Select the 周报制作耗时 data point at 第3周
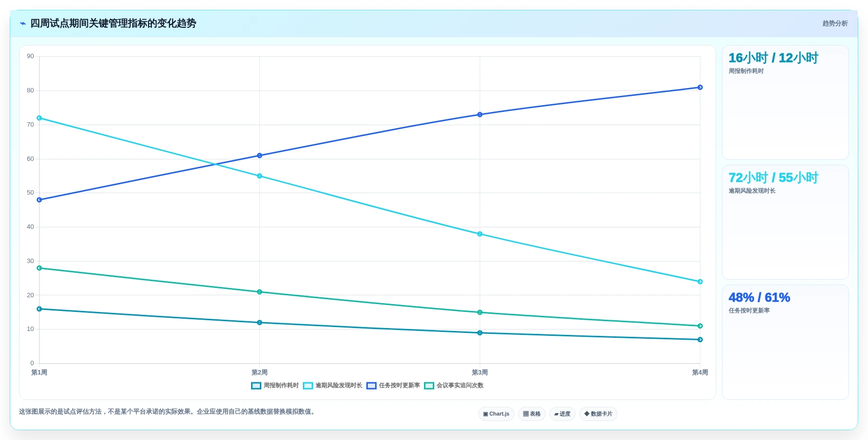The width and height of the screenshot is (868, 440). point(480,333)
